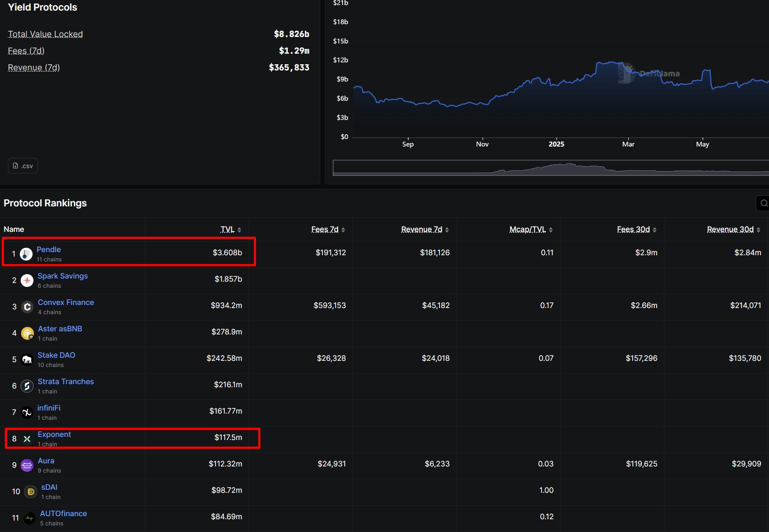Click the Aster asBNB logo icon
The height and width of the screenshot is (532, 769).
pyautogui.click(x=27, y=333)
